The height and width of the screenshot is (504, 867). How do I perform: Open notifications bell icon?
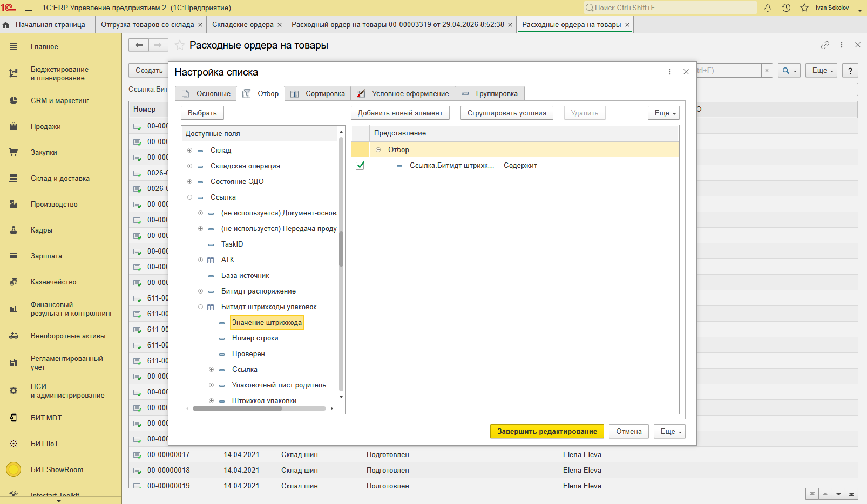coord(768,8)
